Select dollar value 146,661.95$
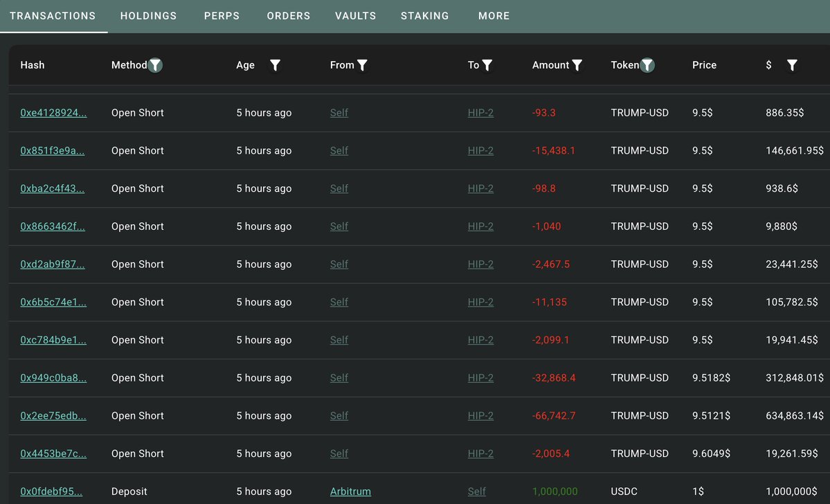Screen dimensions: 830x504 [x=795, y=151]
